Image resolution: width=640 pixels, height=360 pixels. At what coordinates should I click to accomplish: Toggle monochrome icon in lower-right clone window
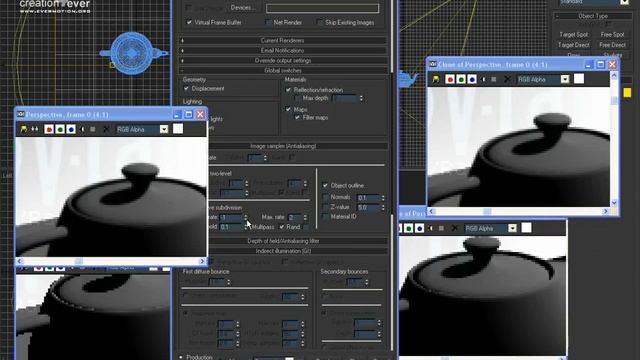tap(441, 229)
